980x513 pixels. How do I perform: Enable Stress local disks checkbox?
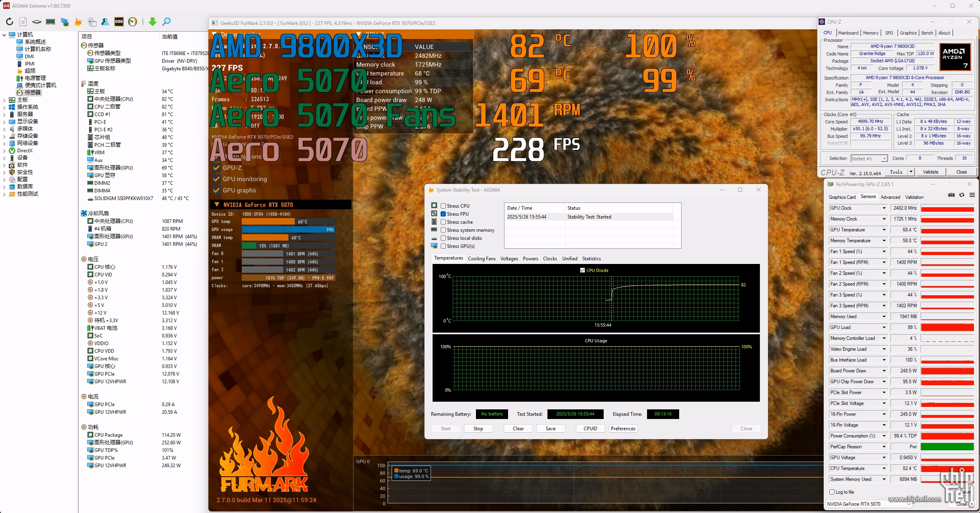(x=443, y=238)
